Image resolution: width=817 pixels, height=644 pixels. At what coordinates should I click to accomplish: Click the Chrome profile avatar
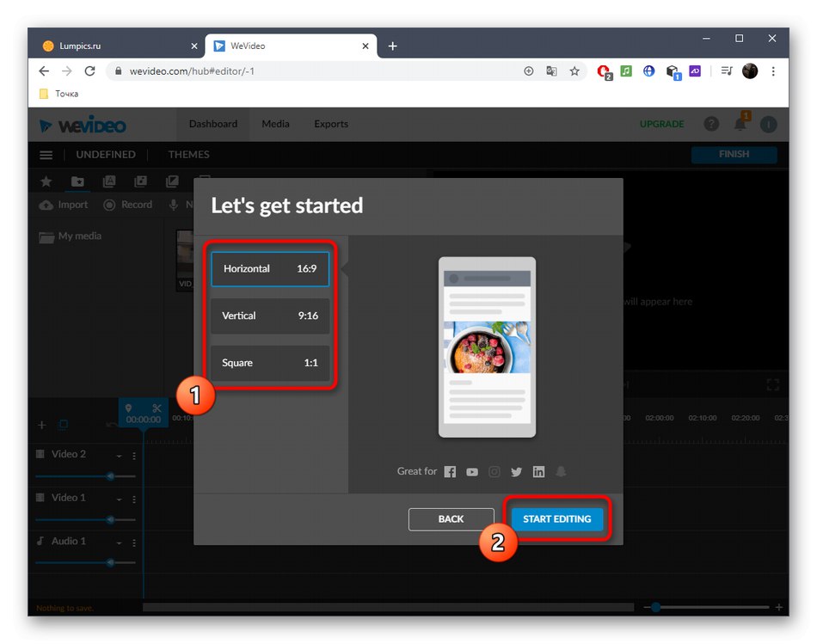point(750,71)
